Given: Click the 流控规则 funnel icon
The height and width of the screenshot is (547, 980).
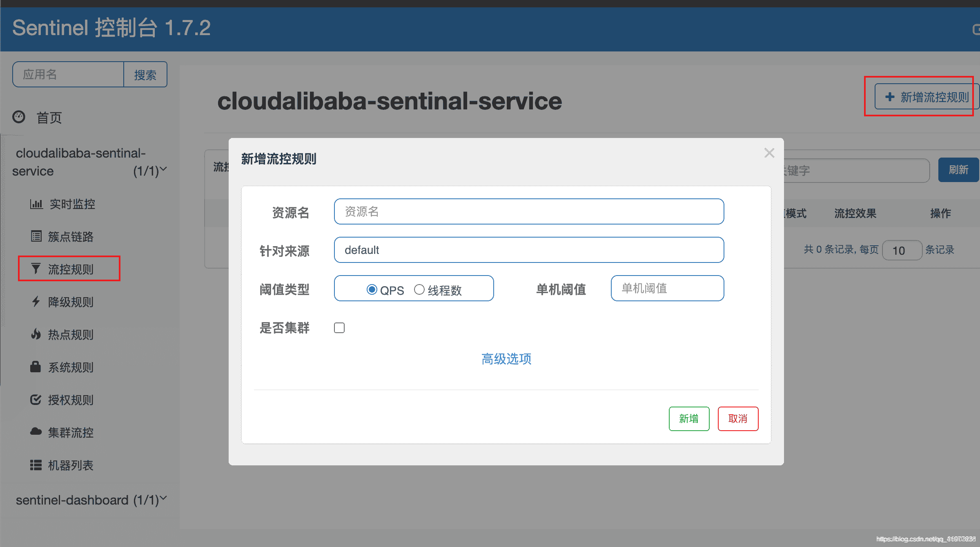Looking at the screenshot, I should click(x=36, y=269).
